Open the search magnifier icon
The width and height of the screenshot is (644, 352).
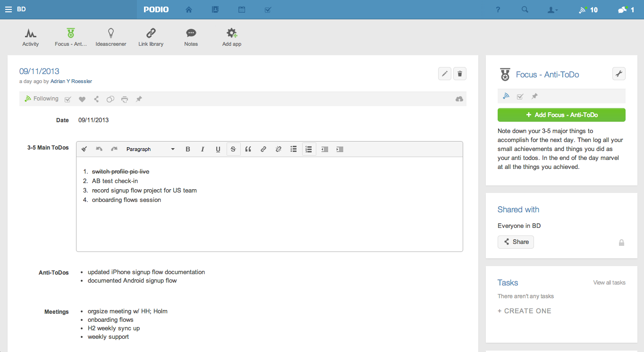(x=525, y=9)
